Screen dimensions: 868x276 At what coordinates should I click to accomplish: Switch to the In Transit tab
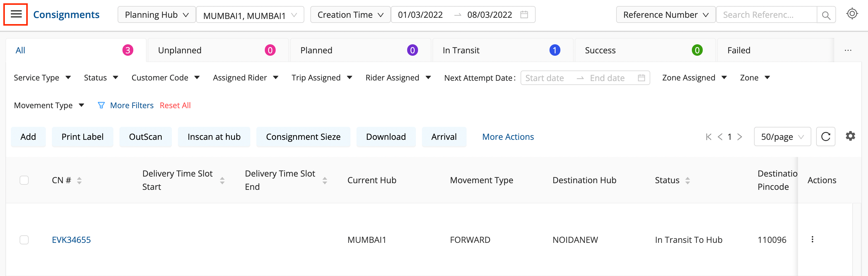coord(502,50)
